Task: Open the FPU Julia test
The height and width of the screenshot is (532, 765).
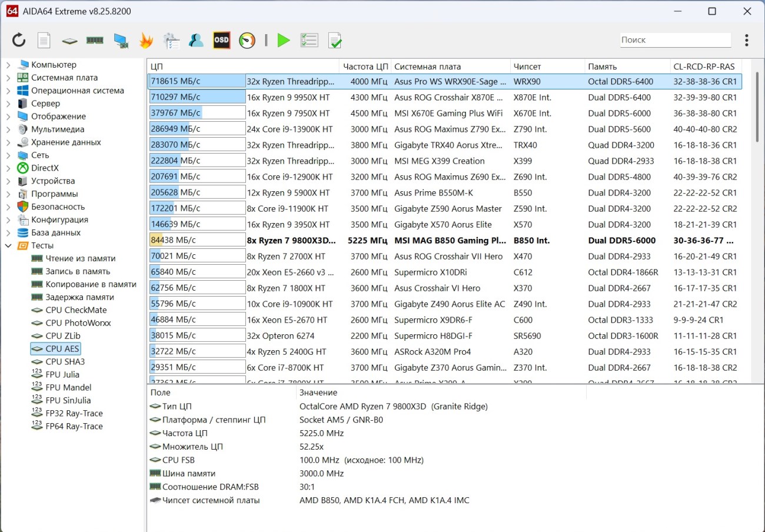Action: [x=62, y=374]
